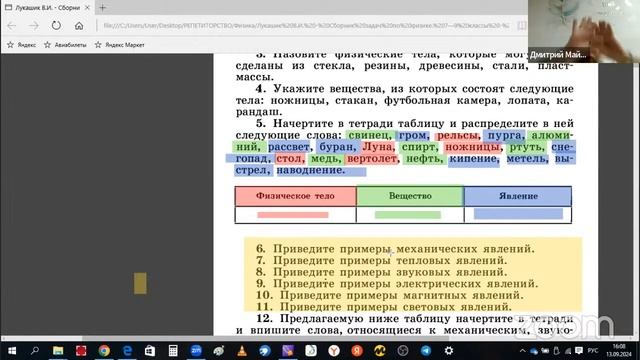Open the Яндекс bookmark
The width and height of the screenshot is (640, 360).
(x=22, y=45)
